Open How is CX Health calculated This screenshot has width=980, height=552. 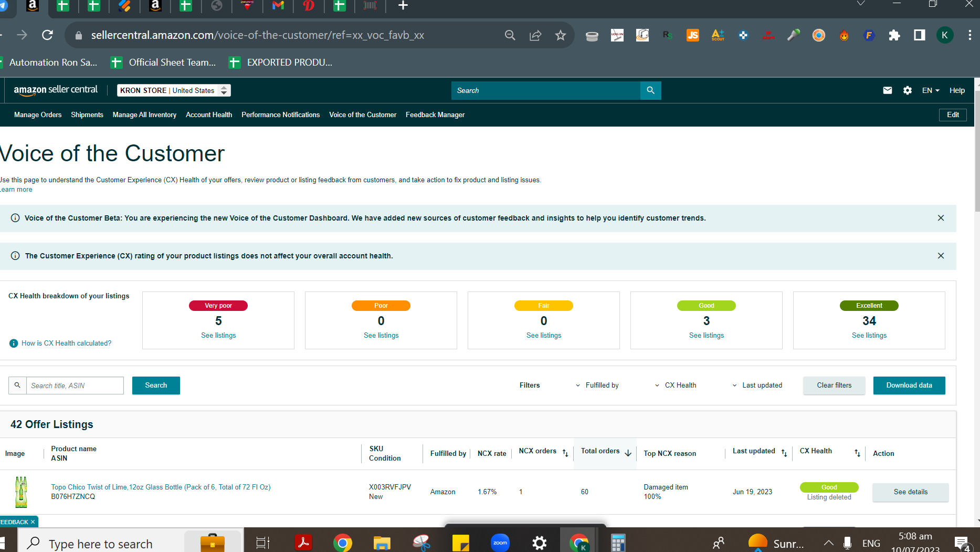pos(66,343)
